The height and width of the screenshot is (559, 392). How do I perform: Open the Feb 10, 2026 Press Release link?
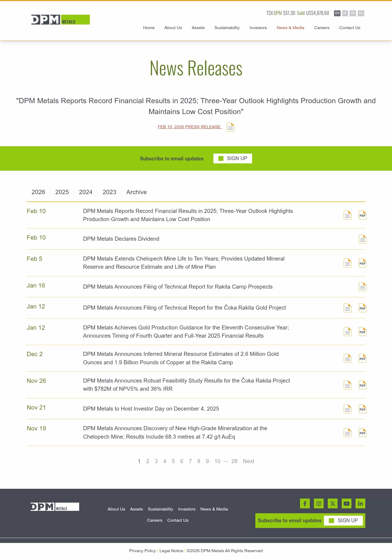(x=189, y=127)
